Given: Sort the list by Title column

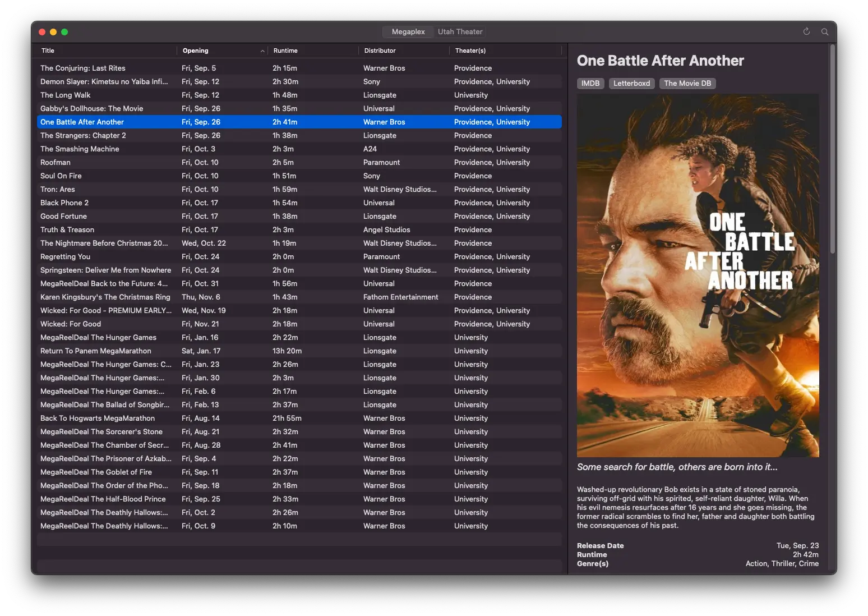Looking at the screenshot, I should [107, 50].
